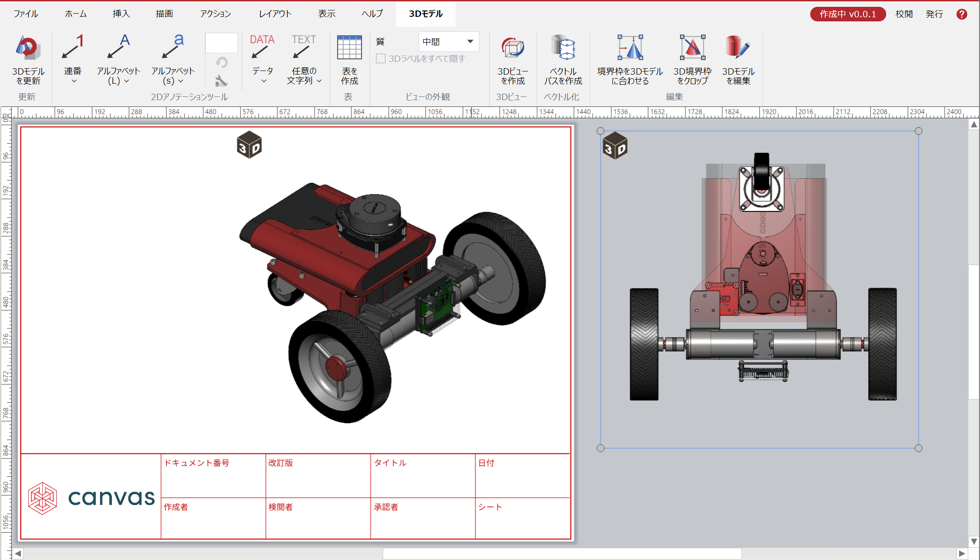Switch to the アクション tab
The width and height of the screenshot is (980, 560).
tap(215, 14)
